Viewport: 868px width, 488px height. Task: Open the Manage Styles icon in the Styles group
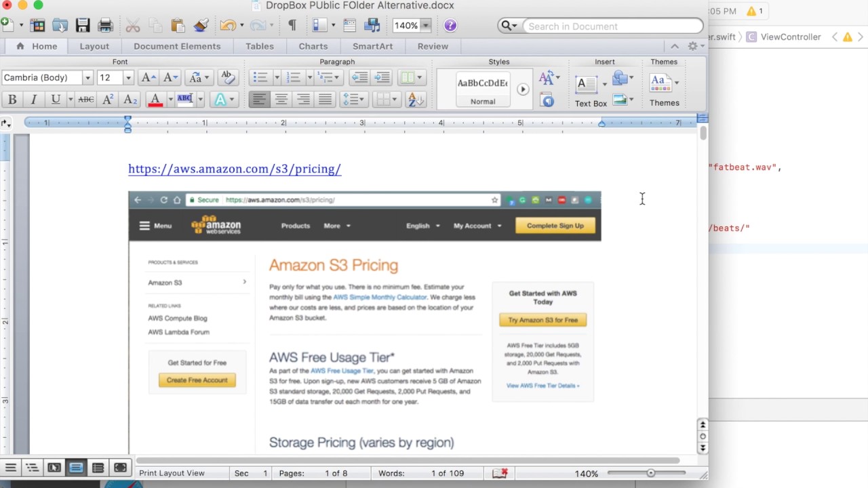[547, 100]
